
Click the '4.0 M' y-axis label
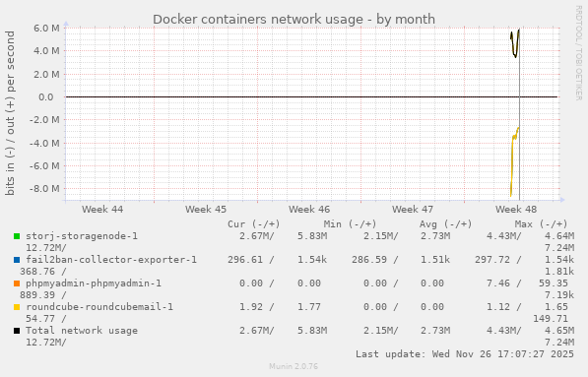click(x=46, y=50)
